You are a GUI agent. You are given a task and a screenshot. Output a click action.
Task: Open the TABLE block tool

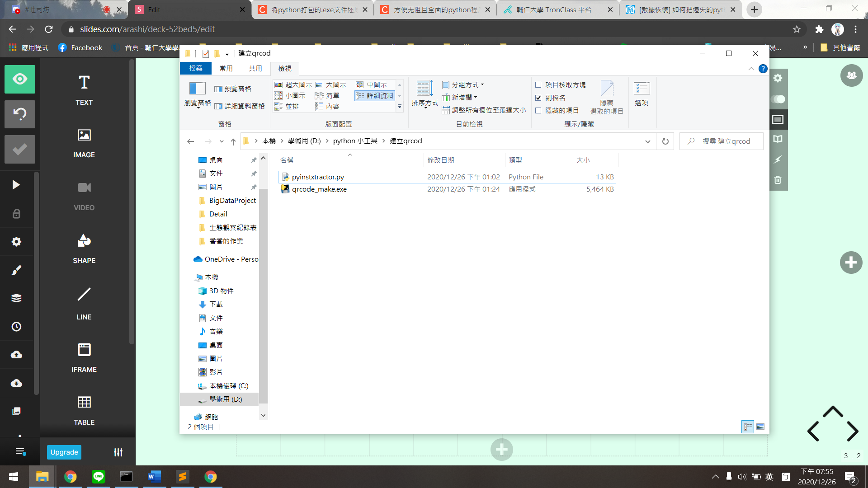pyautogui.click(x=84, y=409)
